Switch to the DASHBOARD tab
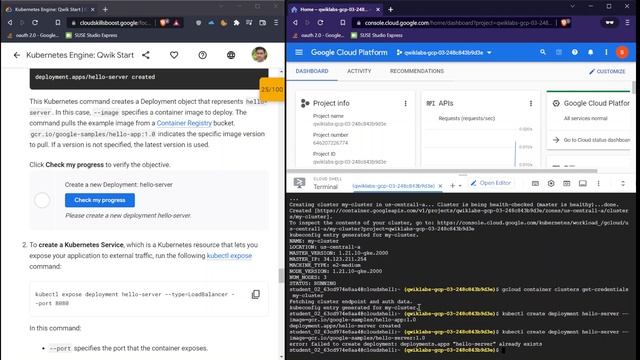 (x=312, y=71)
